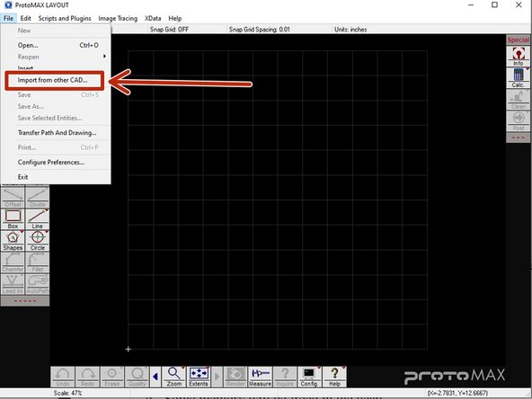Activate the Zoom tool
The width and height of the screenshot is (532, 399).
coord(174,377)
